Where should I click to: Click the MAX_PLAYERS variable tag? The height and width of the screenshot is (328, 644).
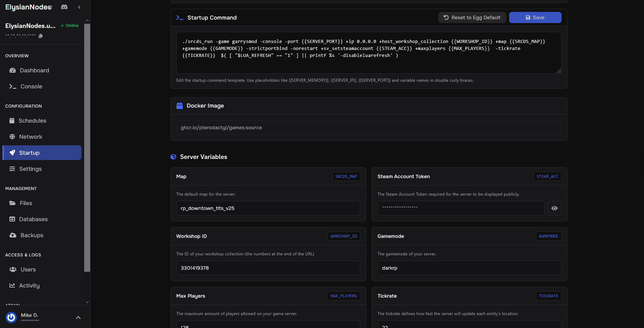pos(343,296)
